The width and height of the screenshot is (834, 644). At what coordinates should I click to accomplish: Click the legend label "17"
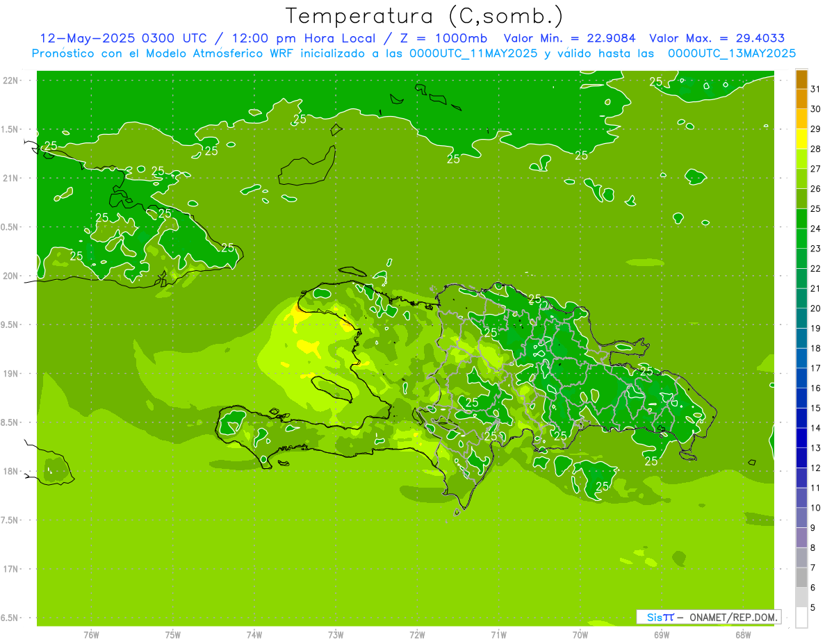(x=815, y=368)
